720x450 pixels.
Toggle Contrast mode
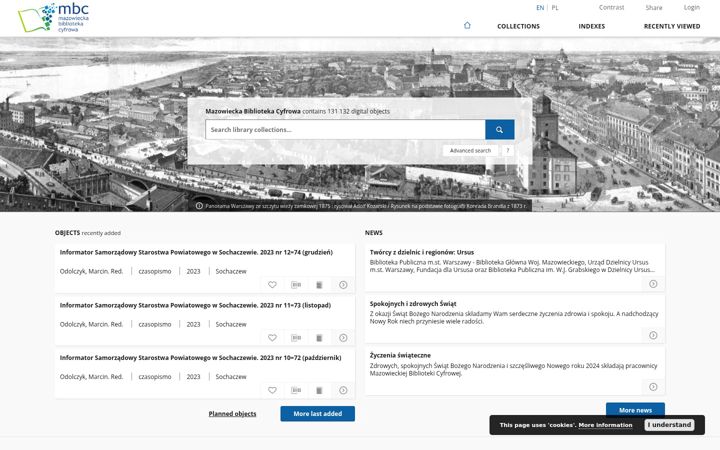(611, 7)
